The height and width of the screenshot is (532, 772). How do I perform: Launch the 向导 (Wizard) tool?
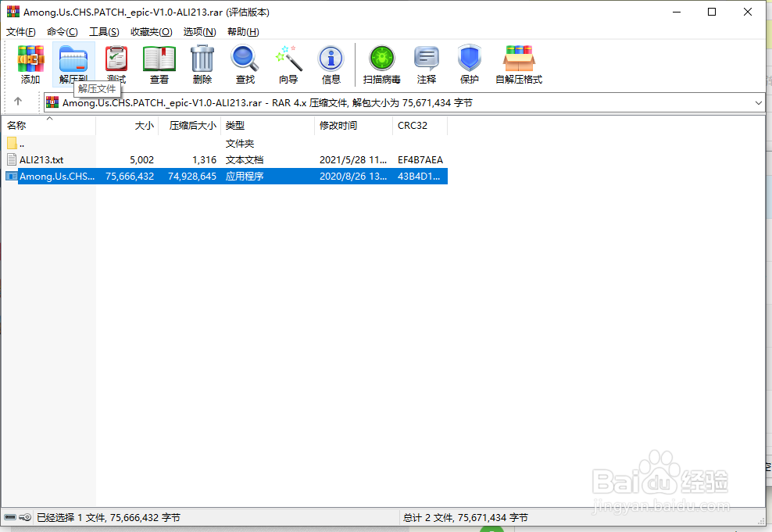tap(288, 59)
